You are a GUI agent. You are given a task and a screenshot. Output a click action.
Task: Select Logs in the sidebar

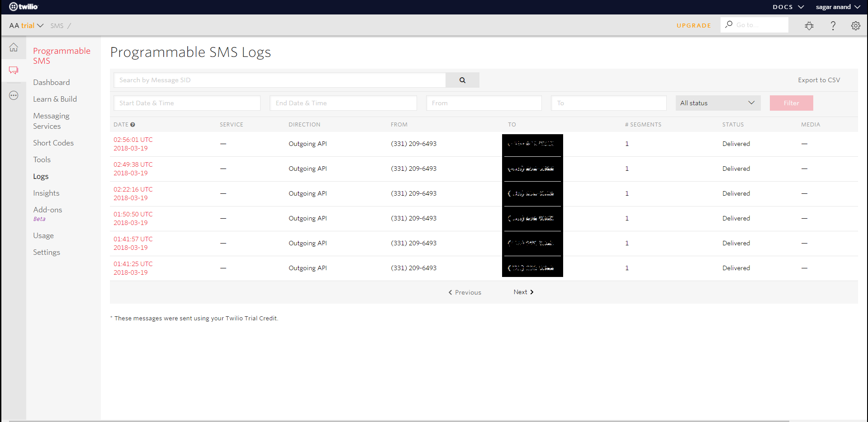tap(41, 177)
